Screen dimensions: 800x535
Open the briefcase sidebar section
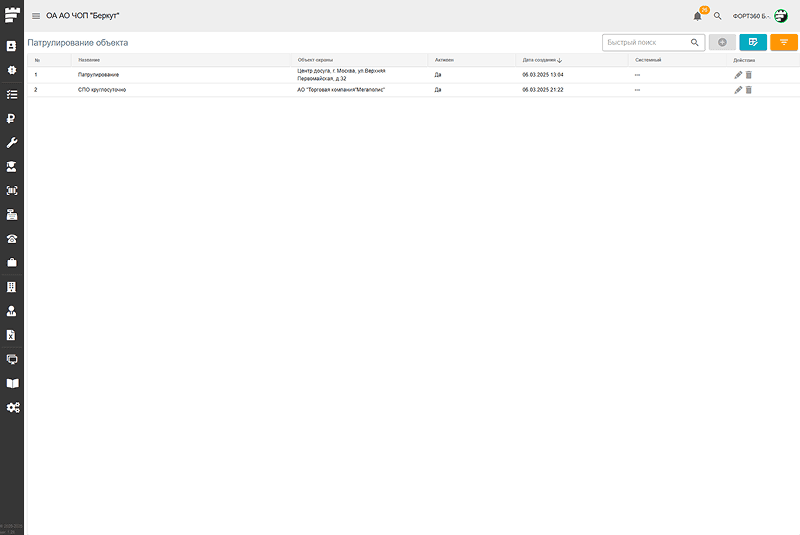click(11, 263)
